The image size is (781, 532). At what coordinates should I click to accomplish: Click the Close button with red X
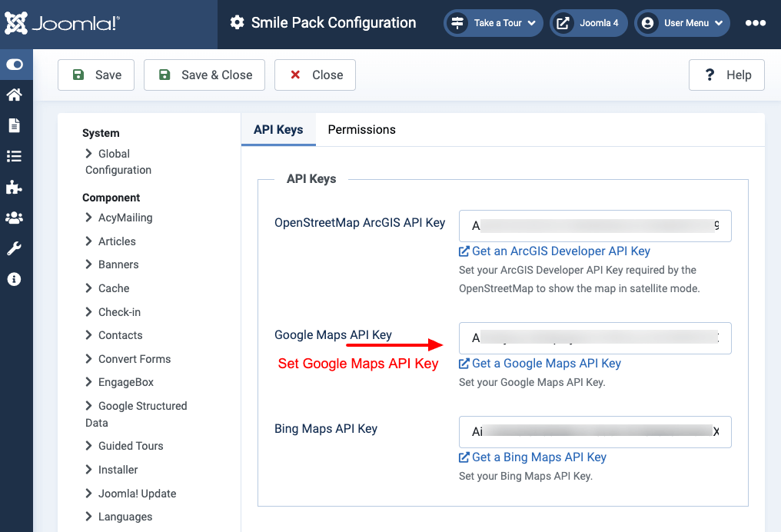click(x=315, y=75)
